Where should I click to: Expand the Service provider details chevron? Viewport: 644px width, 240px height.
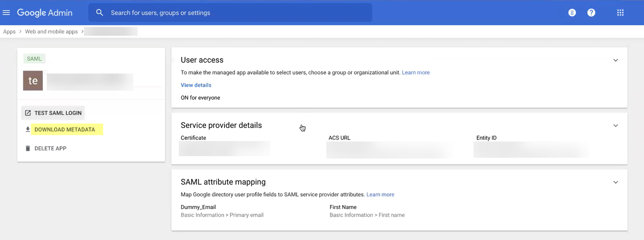pyautogui.click(x=615, y=126)
